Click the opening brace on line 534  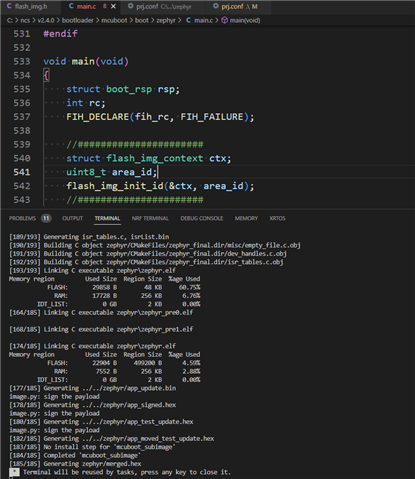[x=46, y=75]
